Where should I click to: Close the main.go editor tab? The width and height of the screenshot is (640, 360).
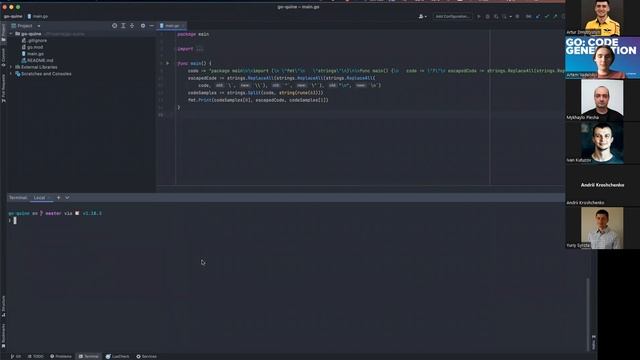pyautogui.click(x=183, y=26)
